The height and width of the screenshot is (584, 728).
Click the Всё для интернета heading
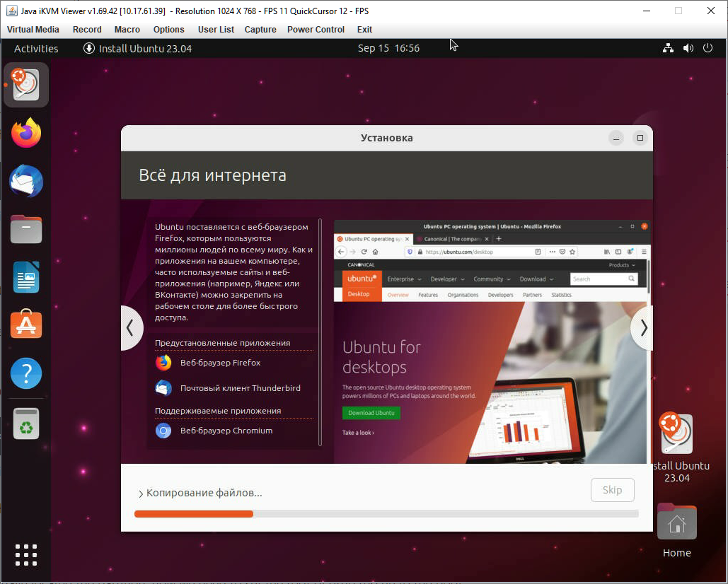click(x=213, y=175)
